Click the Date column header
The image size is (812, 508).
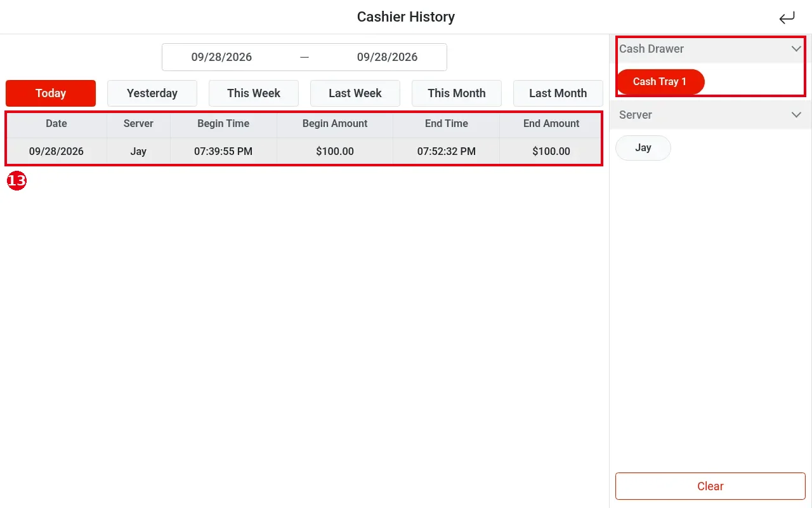click(x=56, y=124)
